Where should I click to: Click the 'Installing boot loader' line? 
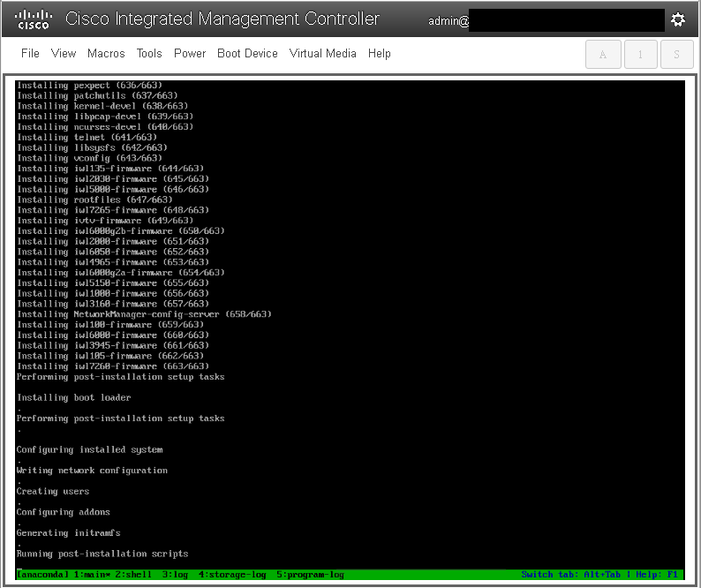(x=74, y=397)
